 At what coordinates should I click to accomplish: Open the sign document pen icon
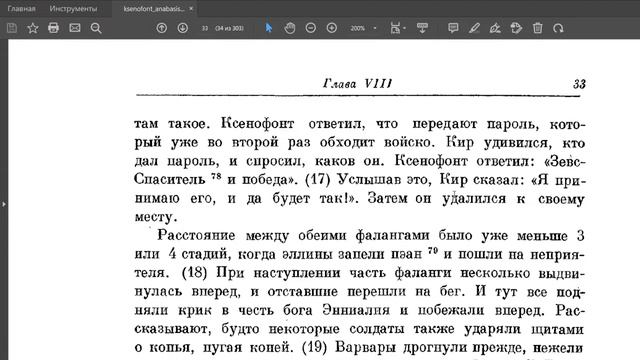point(495,28)
